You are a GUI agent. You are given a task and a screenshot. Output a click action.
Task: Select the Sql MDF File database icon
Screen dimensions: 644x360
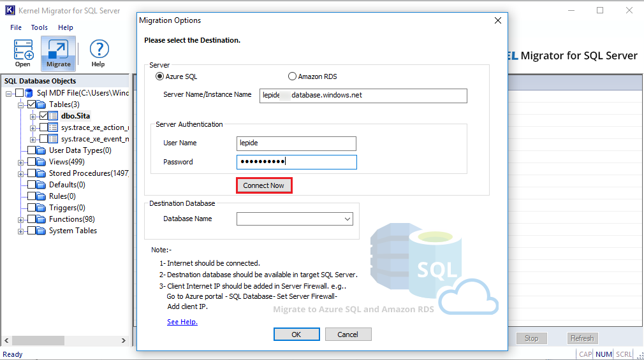point(29,93)
